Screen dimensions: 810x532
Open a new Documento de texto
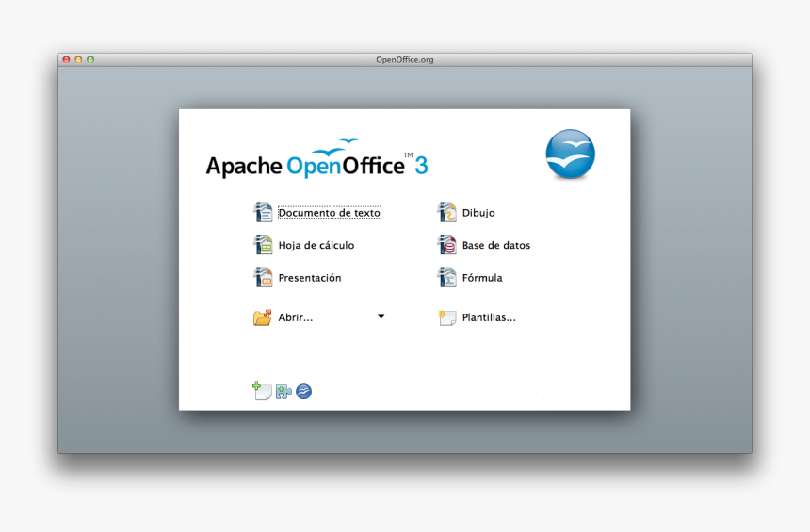330,213
